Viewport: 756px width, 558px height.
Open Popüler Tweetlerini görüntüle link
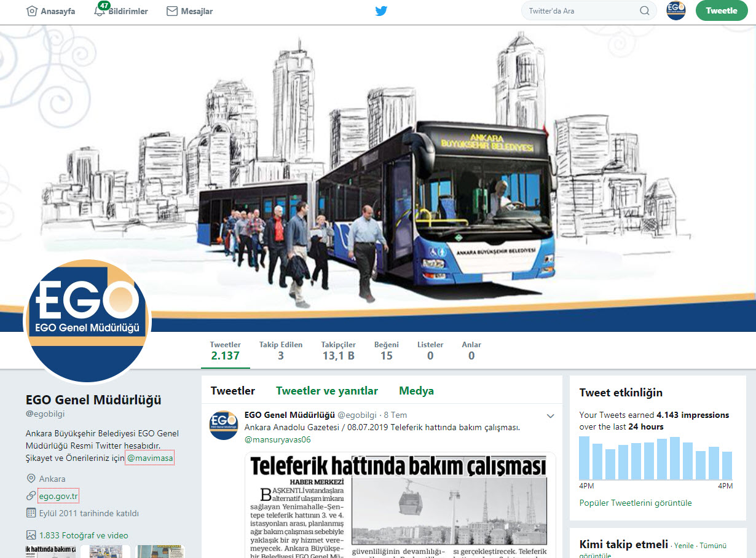click(636, 503)
